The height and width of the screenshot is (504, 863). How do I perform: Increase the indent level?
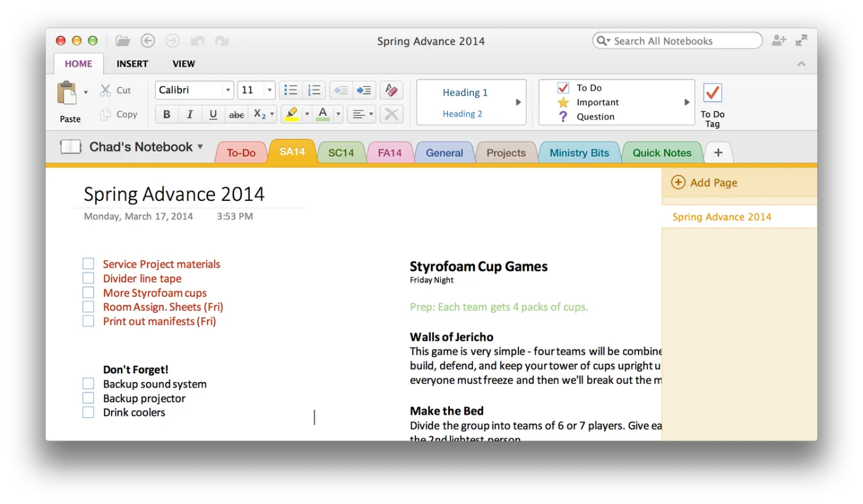coord(364,90)
